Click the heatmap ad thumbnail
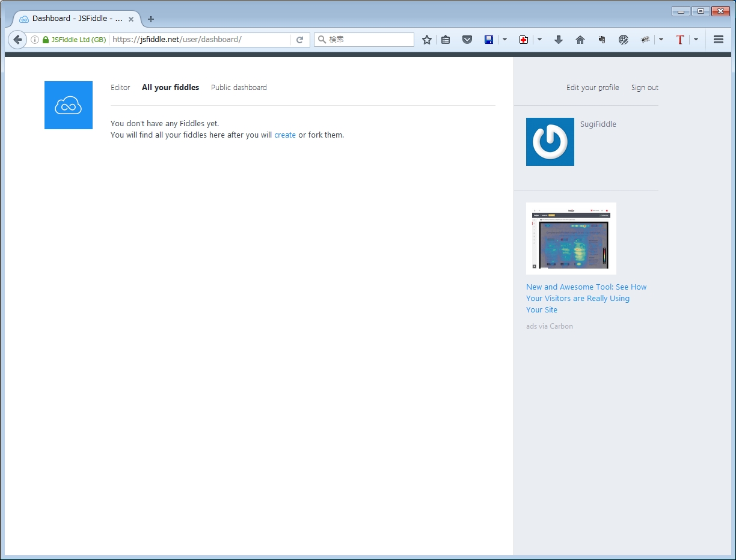Image resolution: width=736 pixels, height=560 pixels. tap(571, 239)
